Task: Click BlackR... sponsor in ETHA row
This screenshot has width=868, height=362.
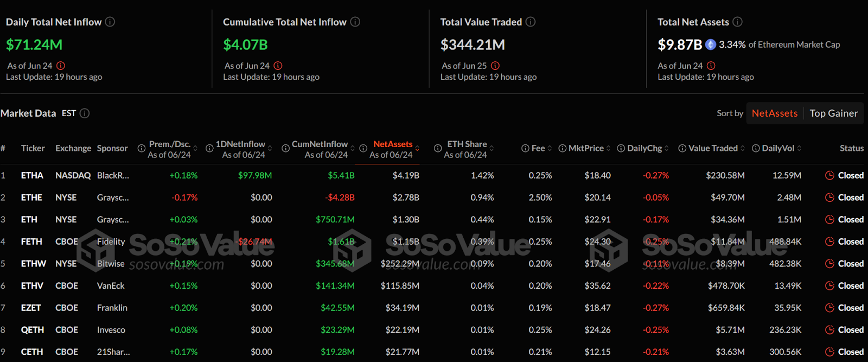Action: pos(113,175)
